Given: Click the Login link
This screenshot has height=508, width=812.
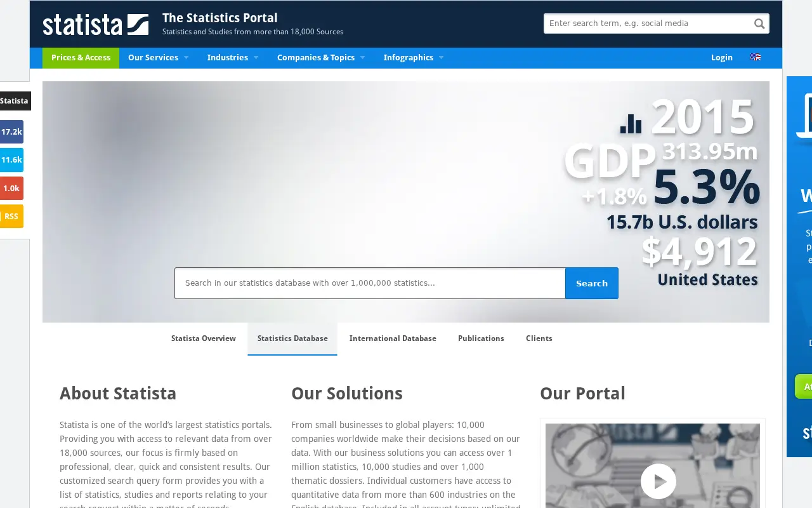Looking at the screenshot, I should 721,58.
